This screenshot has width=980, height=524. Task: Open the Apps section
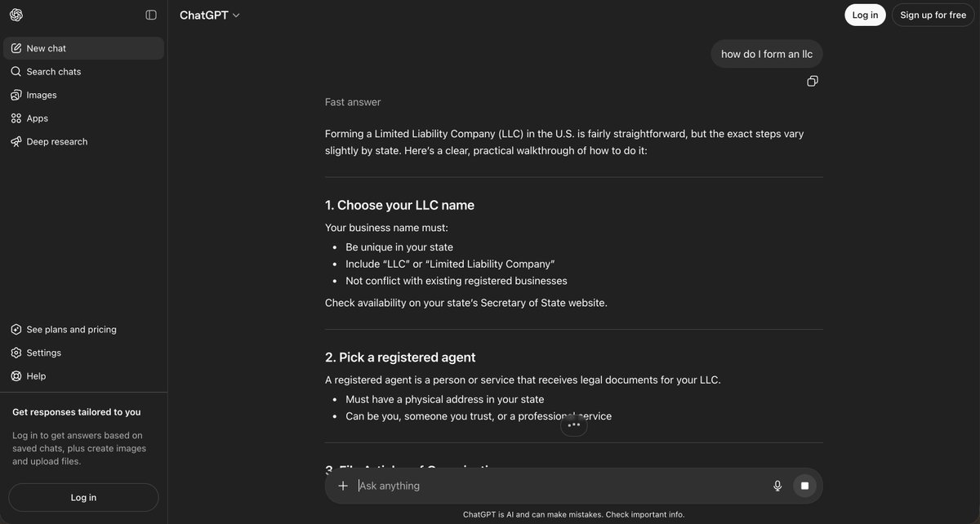point(84,118)
